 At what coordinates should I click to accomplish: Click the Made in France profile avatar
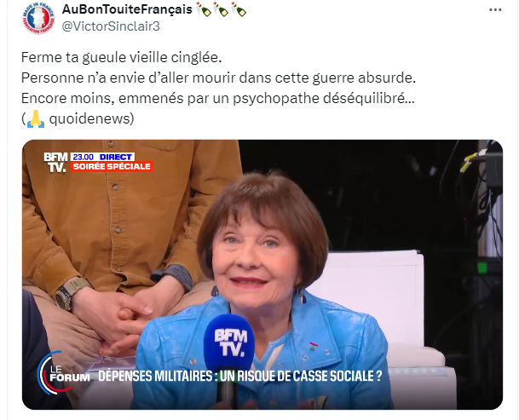(38, 18)
